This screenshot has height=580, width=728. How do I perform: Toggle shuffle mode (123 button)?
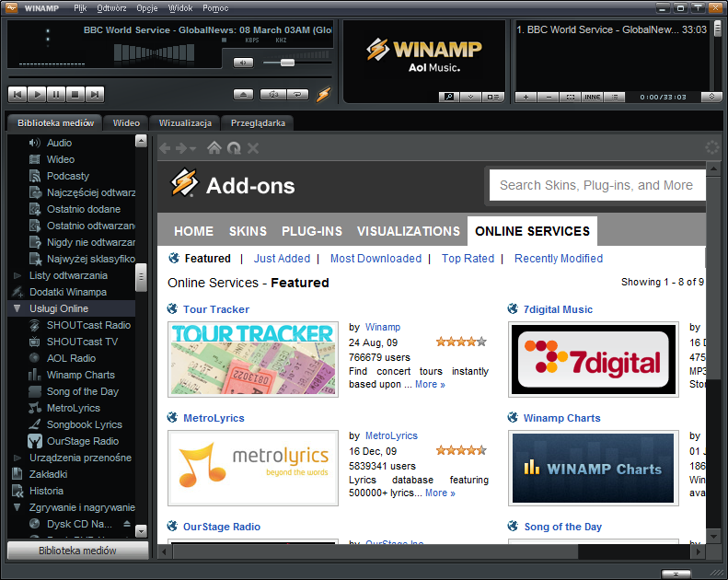pyautogui.click(x=273, y=95)
